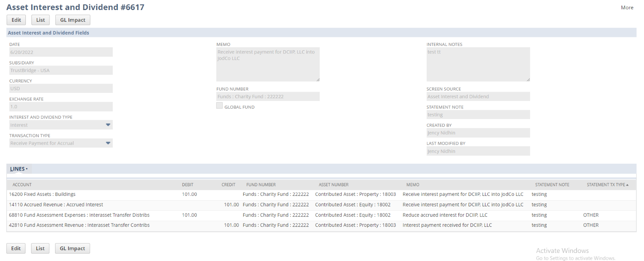This screenshot has height=261, width=644.
Task: Select the 14110 Accrued Revenue line account
Action: click(x=56, y=205)
